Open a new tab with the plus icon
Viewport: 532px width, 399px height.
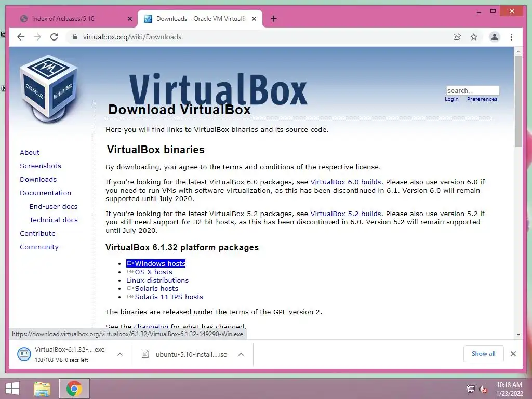274,19
